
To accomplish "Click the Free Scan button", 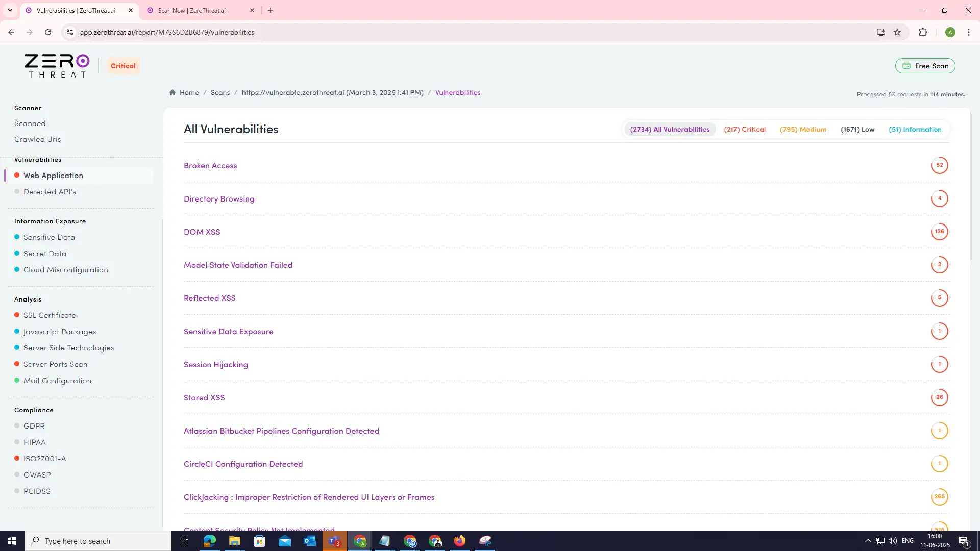I will click(925, 66).
